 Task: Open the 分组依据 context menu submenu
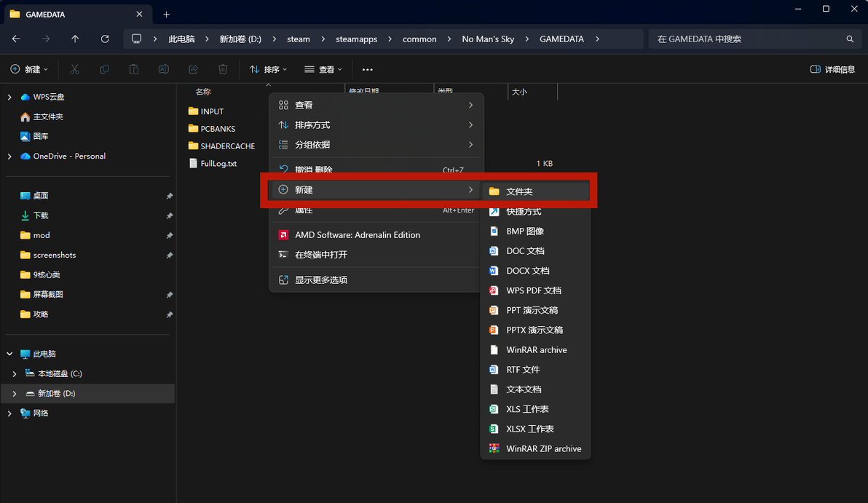pyautogui.click(x=375, y=144)
